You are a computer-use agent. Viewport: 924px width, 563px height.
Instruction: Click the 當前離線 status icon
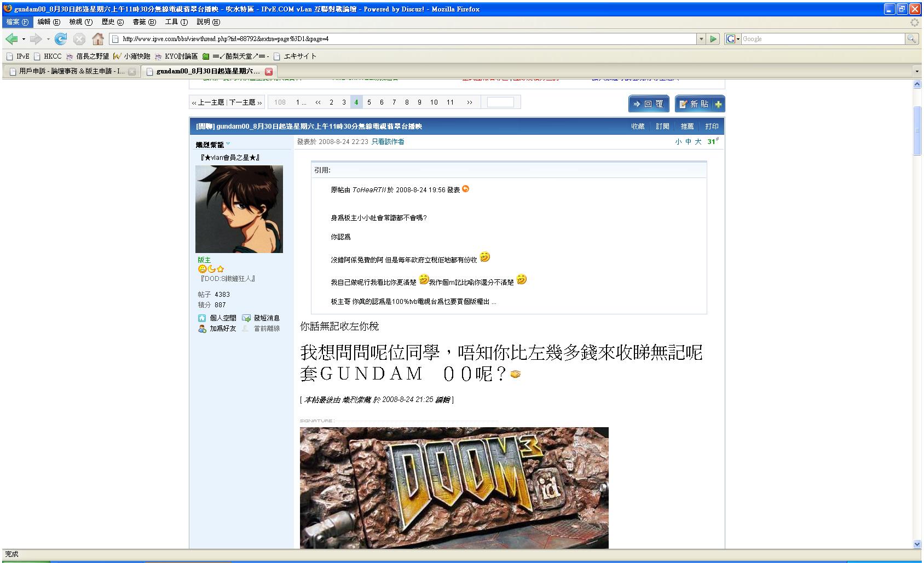pos(245,329)
